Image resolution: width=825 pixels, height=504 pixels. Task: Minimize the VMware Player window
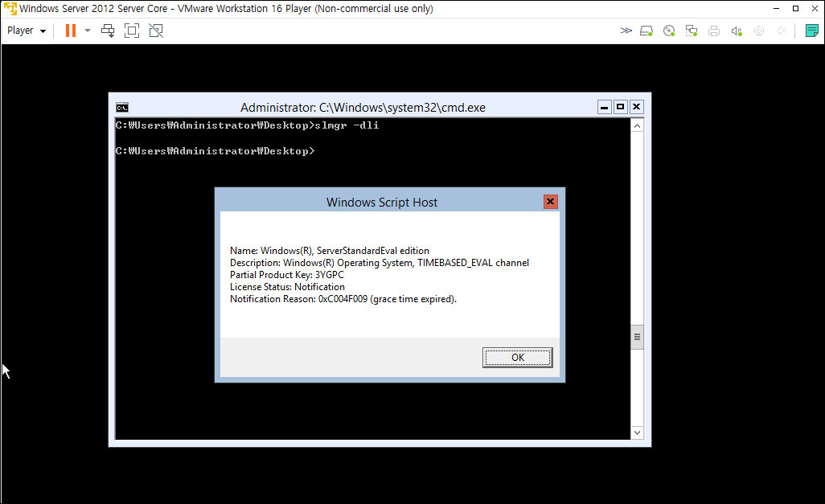tap(777, 8)
